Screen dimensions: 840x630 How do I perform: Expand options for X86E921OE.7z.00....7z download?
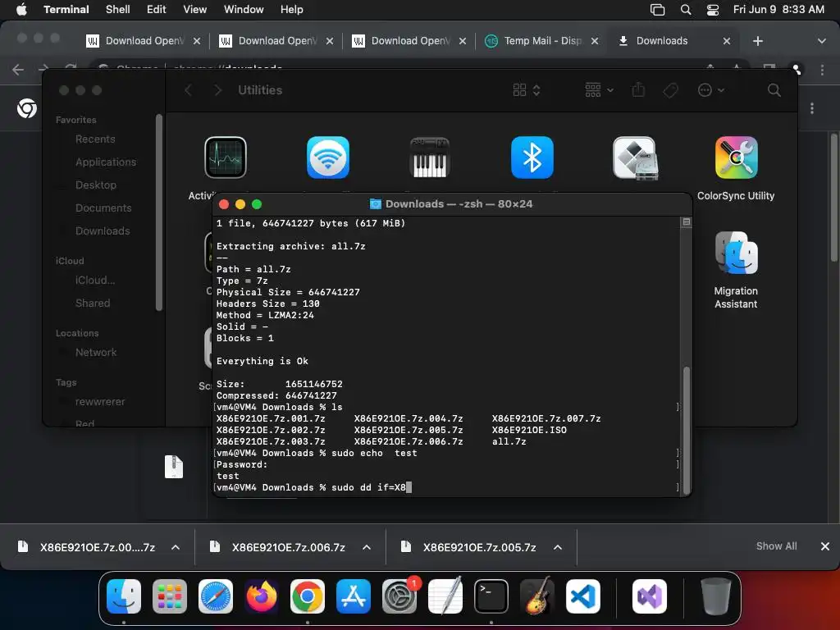[176, 547]
